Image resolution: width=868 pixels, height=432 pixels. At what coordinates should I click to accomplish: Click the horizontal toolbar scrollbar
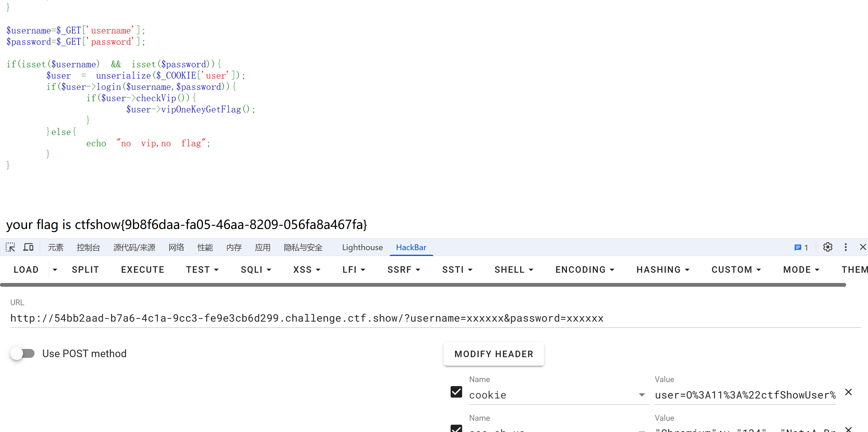click(x=423, y=285)
